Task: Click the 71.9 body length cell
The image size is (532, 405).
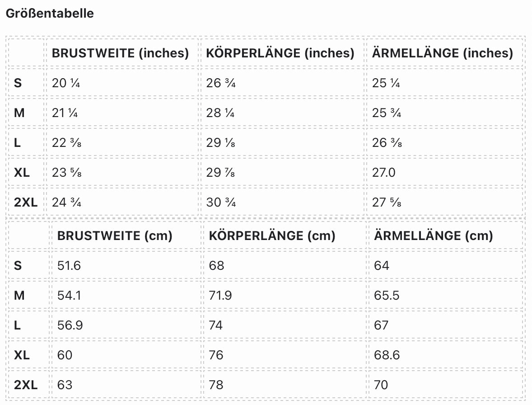Action: click(220, 295)
